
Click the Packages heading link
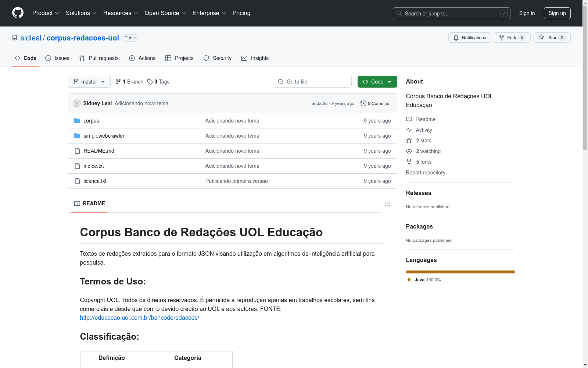[x=419, y=226]
